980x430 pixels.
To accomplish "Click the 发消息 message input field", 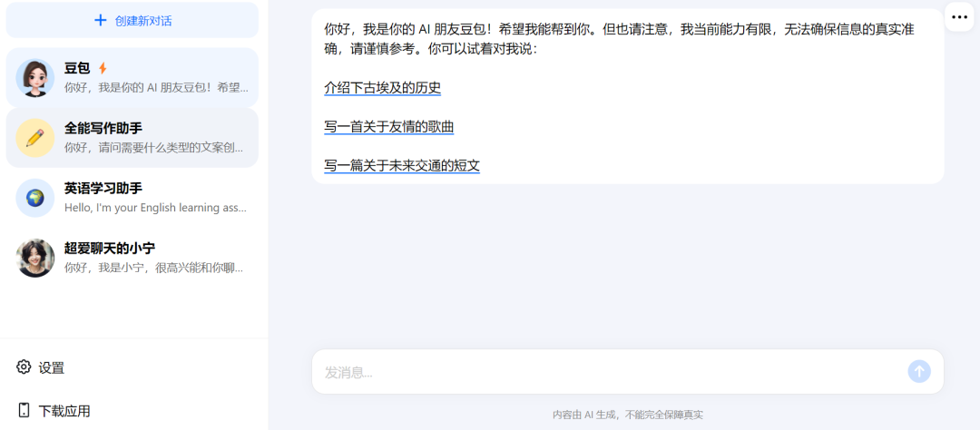I will click(610, 372).
